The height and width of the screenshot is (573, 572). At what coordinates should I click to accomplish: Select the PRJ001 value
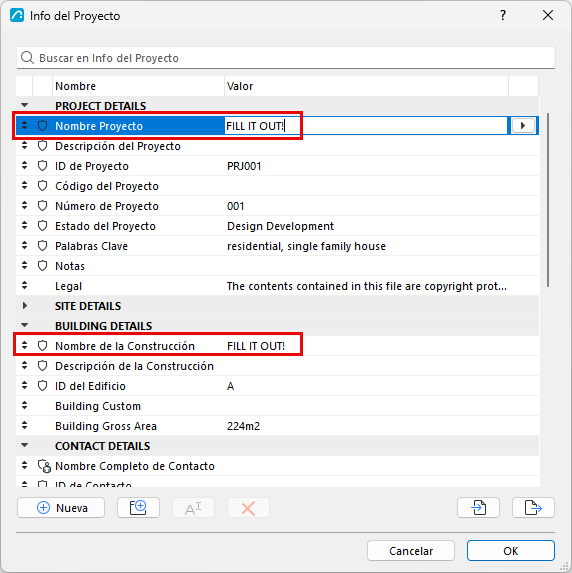coord(244,166)
